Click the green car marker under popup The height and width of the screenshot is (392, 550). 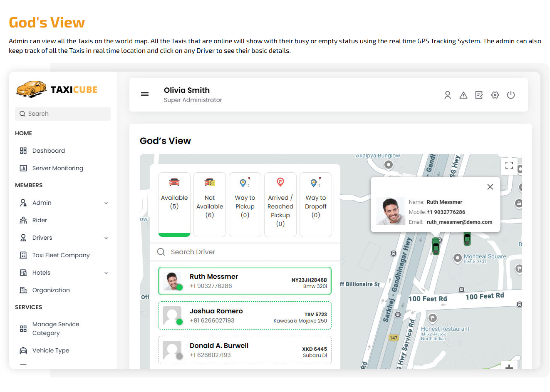coord(436,246)
